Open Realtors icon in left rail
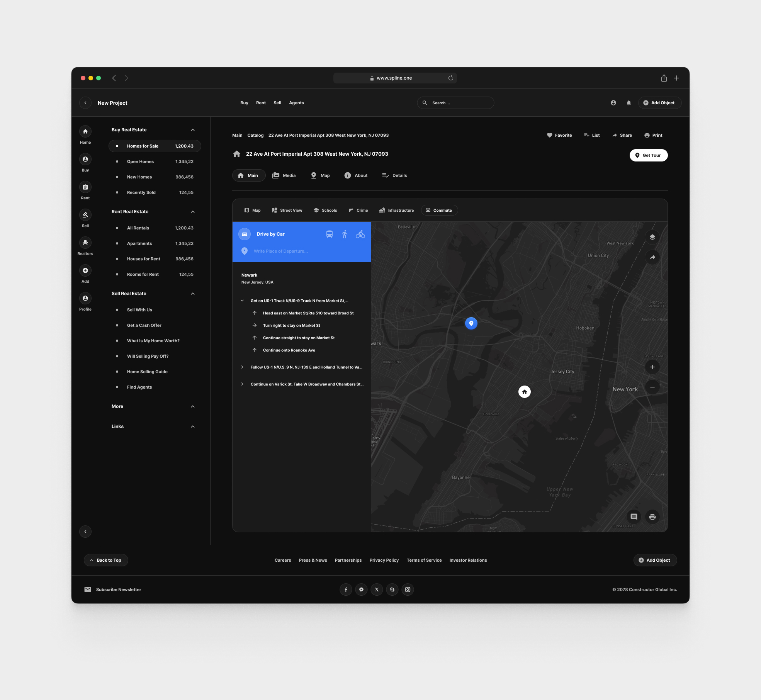Screen dimensions: 761x700 [85, 243]
